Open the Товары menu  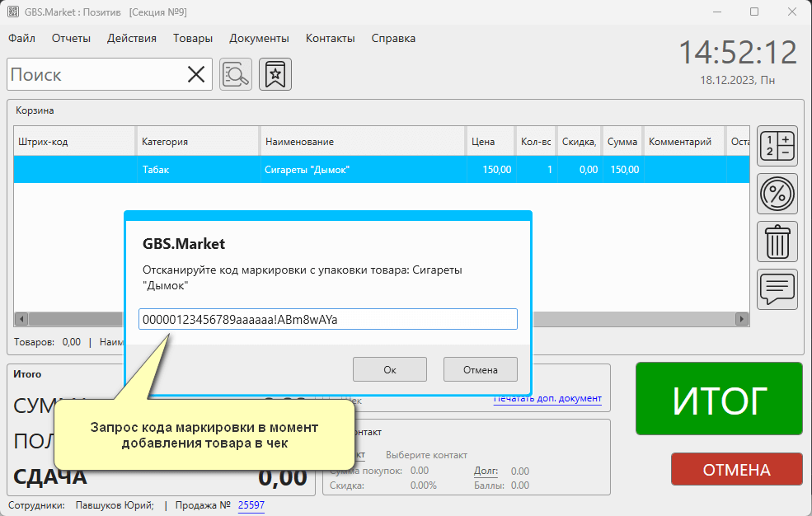click(193, 38)
